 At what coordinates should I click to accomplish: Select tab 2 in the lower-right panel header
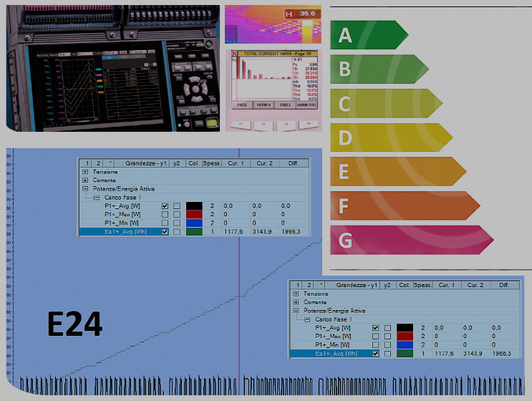(x=309, y=285)
